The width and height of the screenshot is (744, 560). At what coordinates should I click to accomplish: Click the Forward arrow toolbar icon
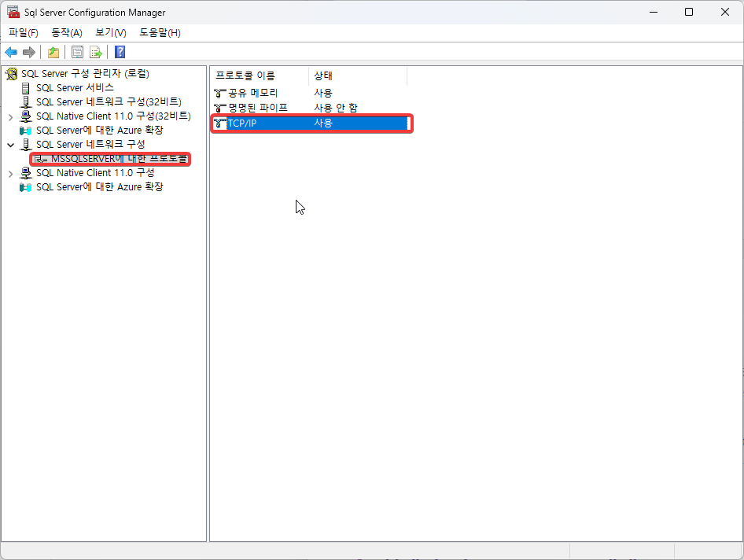29,52
